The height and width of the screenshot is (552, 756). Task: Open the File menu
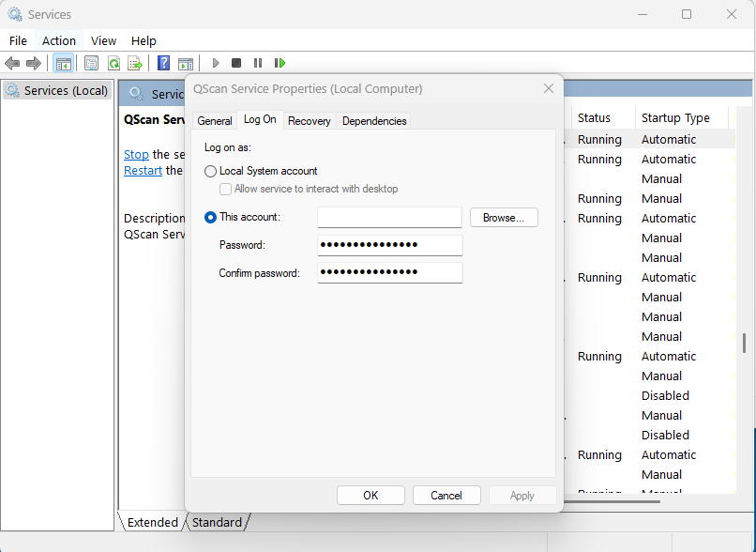[x=18, y=41]
